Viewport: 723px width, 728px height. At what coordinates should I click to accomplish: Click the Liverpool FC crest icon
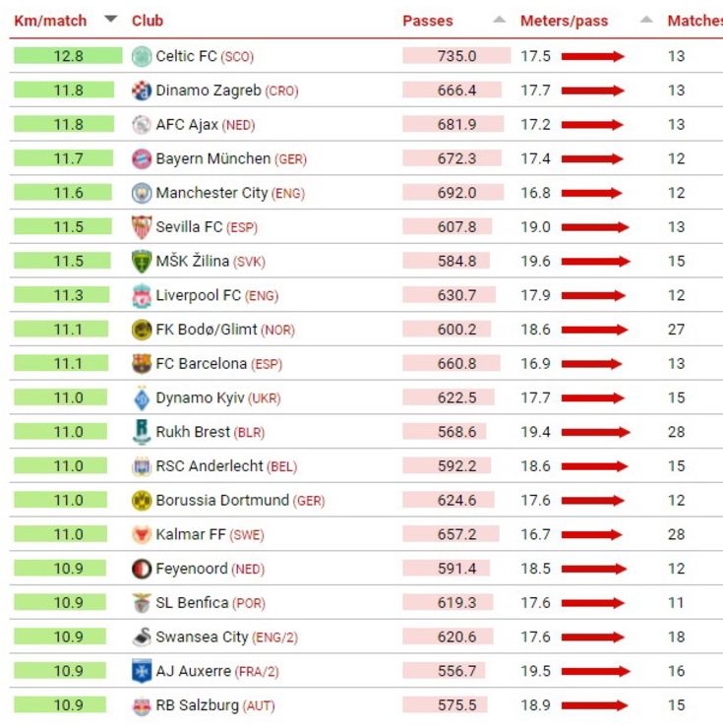click(x=142, y=296)
